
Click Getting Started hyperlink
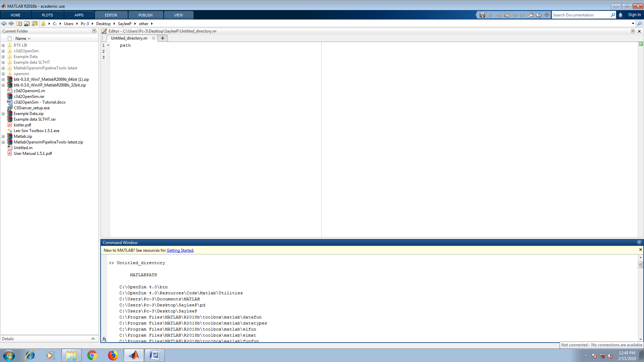(x=179, y=250)
